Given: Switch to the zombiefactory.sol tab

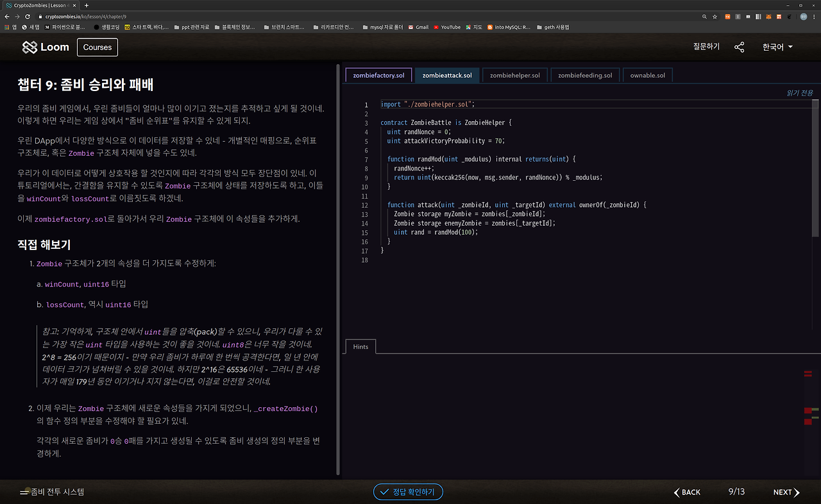Looking at the screenshot, I should click(378, 75).
